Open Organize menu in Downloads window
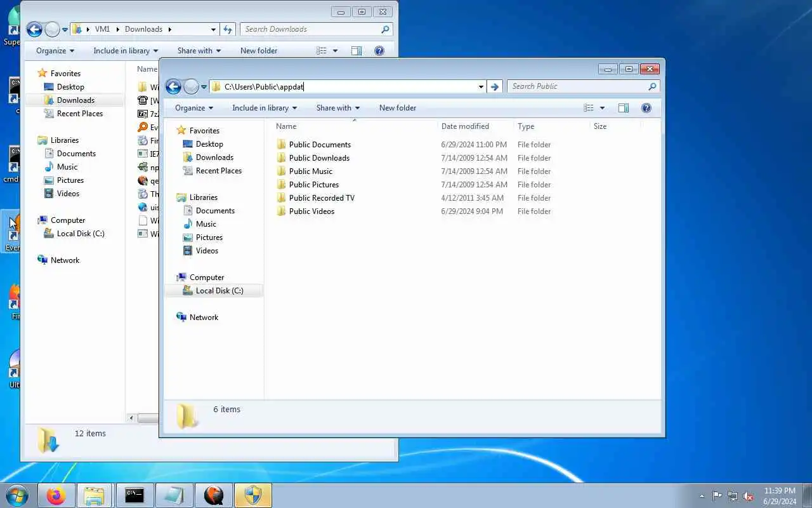Viewport: 812px width, 508px height. pos(55,51)
